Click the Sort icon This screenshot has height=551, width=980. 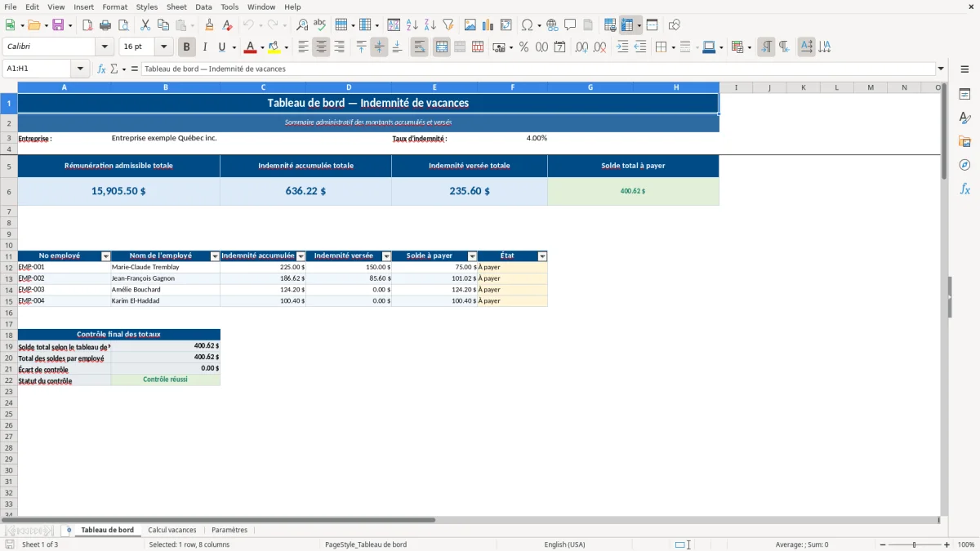point(394,25)
